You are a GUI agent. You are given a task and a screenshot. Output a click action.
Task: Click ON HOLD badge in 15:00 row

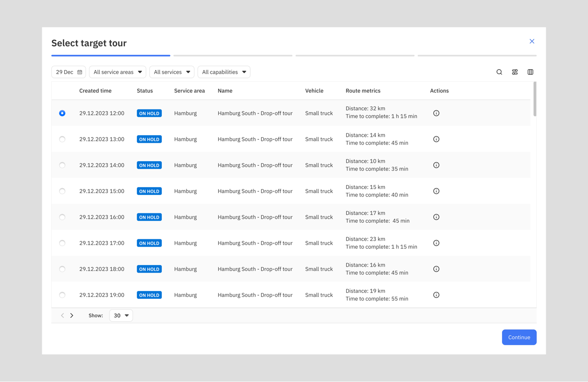149,191
